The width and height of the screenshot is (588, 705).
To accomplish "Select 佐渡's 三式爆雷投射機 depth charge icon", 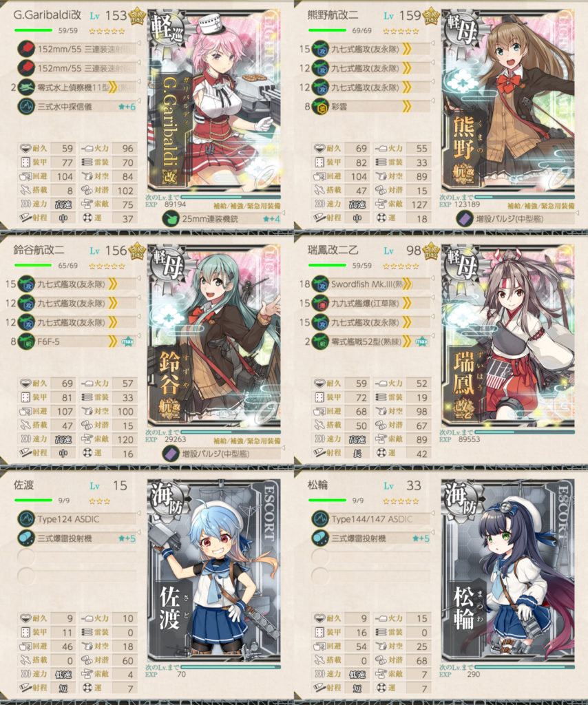I will pos(26,538).
